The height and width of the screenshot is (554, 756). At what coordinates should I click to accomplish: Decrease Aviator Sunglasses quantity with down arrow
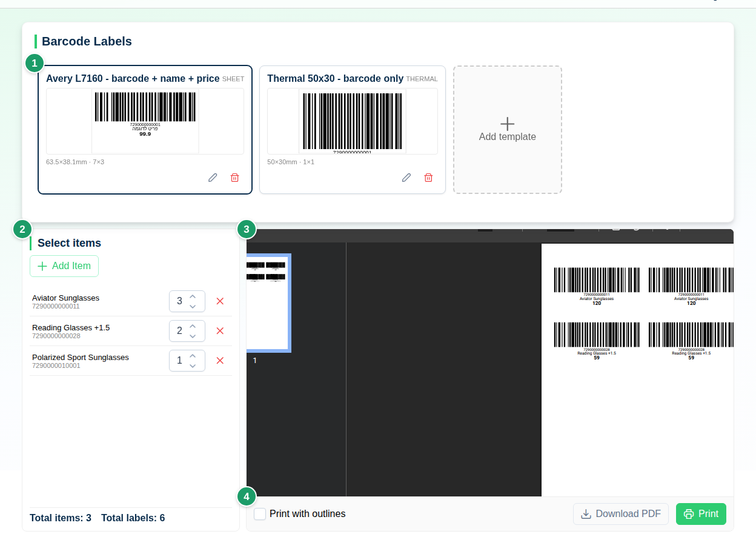(x=193, y=306)
